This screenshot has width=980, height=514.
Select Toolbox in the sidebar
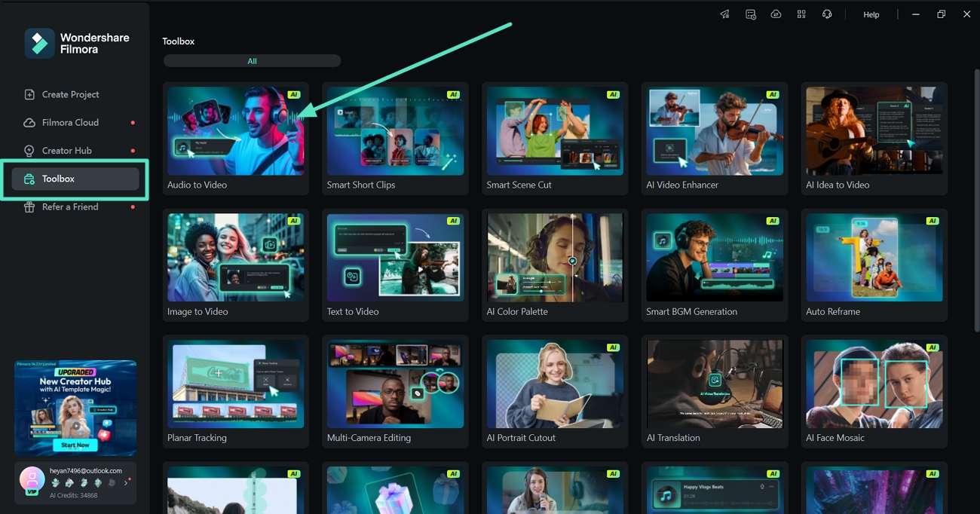[x=75, y=179]
